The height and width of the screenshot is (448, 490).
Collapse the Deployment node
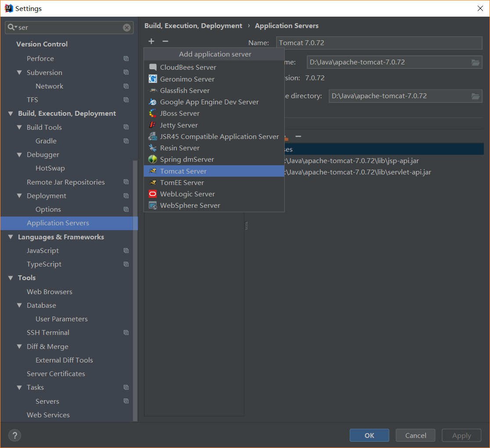point(19,196)
